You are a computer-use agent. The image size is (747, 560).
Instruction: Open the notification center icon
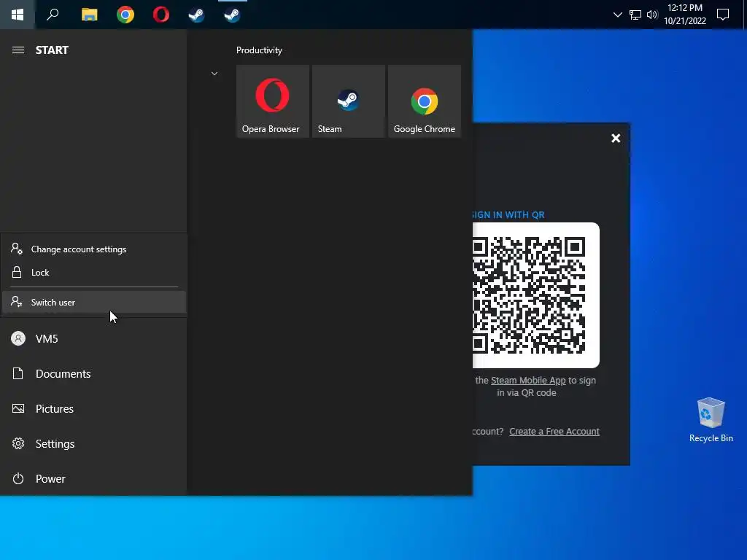click(723, 15)
